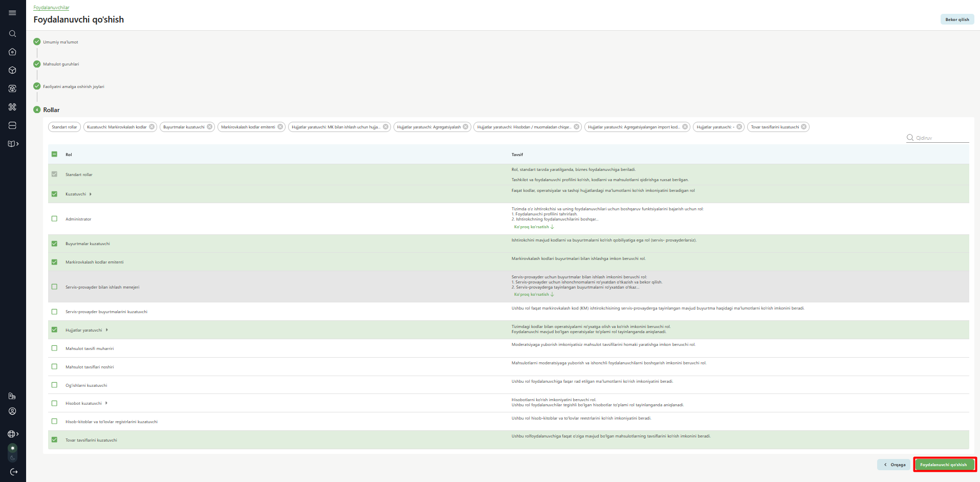
Task: Open Foydalanuvchilar breadcrumb link
Action: (x=51, y=8)
